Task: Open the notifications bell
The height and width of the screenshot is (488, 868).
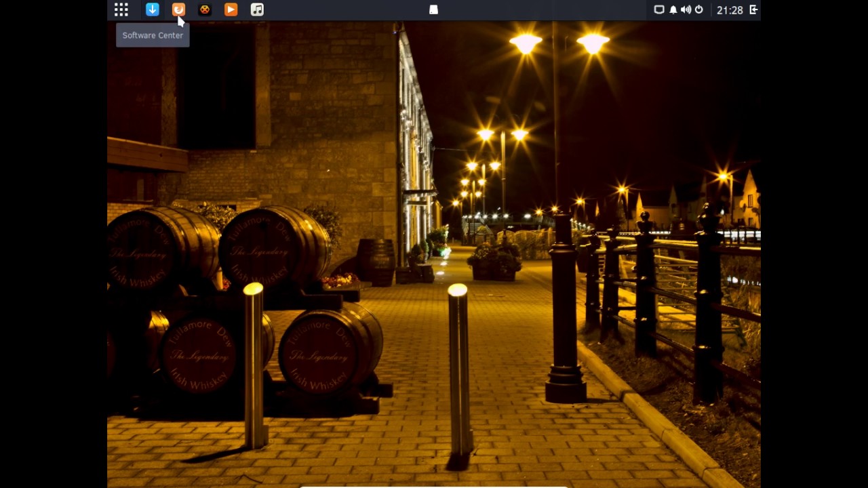Action: click(x=673, y=9)
